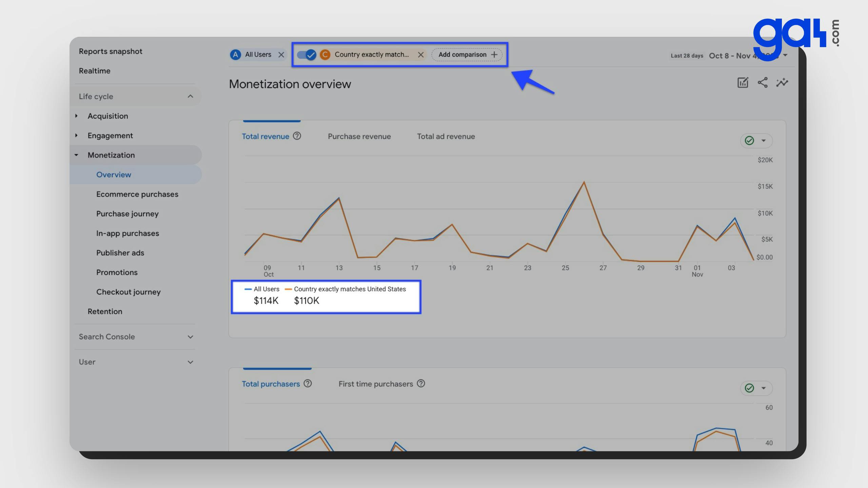This screenshot has height=488, width=868.
Task: Expand the User section
Action: 190,362
